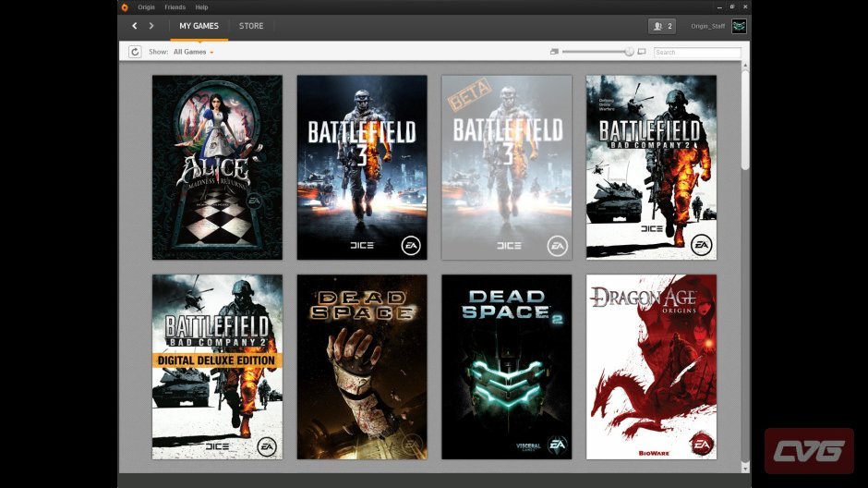This screenshot has height=488, width=868.
Task: Open the Help menu
Action: 201,7
